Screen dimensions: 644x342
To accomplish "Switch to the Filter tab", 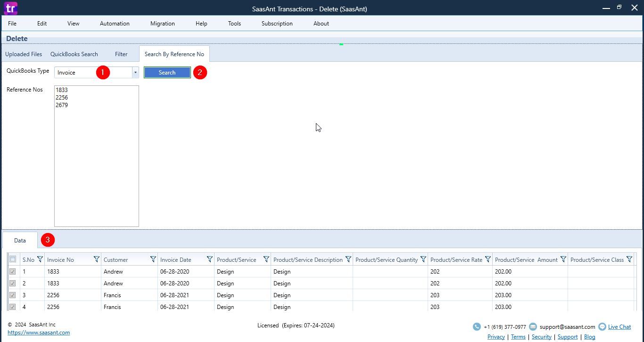I will point(121,54).
